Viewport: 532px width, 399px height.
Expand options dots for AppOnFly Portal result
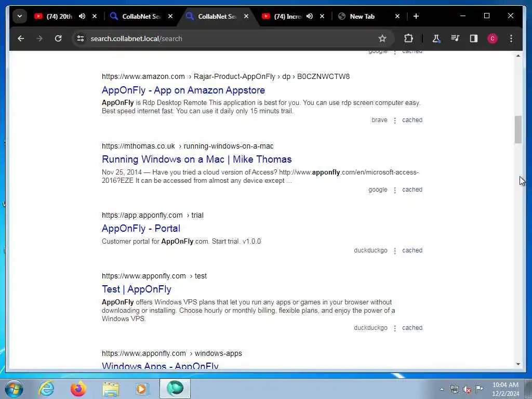pos(395,251)
